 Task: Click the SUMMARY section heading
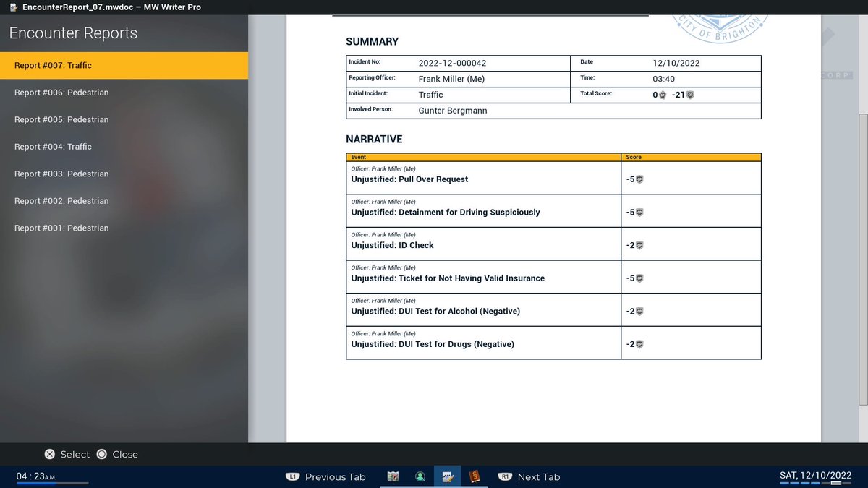pyautogui.click(x=372, y=42)
